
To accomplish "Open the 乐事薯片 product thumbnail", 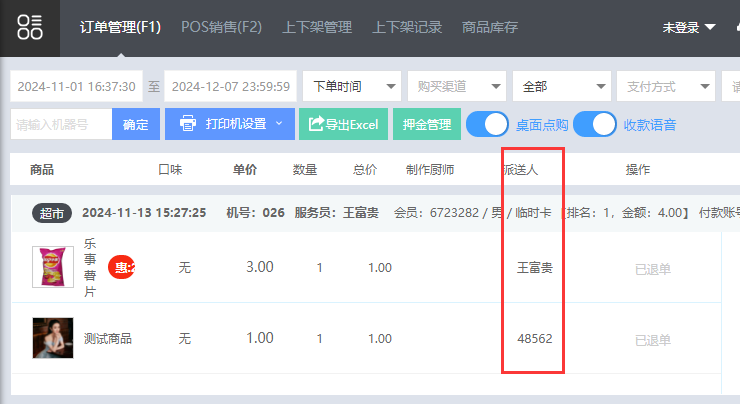I will (x=53, y=267).
